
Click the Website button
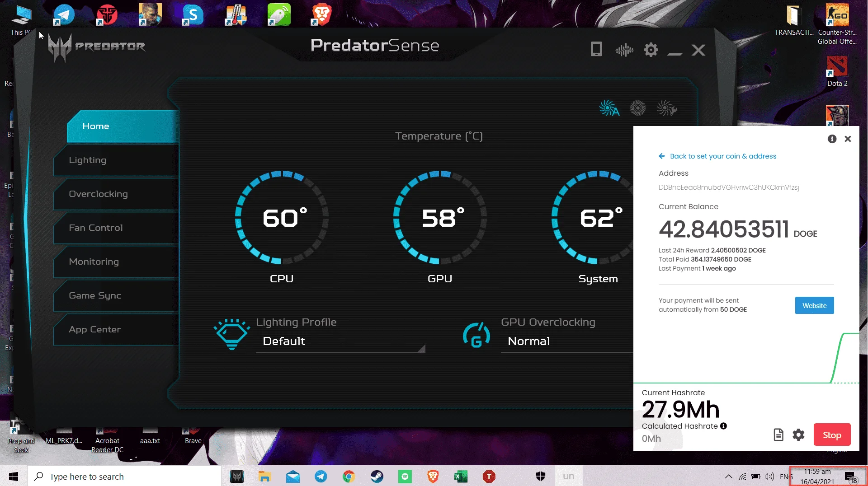[814, 305]
